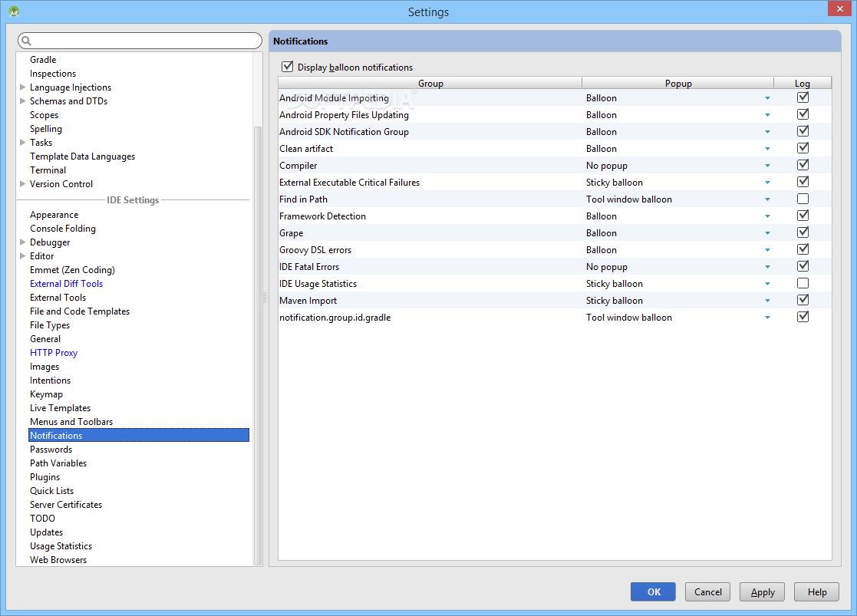
Task: Open Popup dropdown for Compiler
Action: click(767, 166)
